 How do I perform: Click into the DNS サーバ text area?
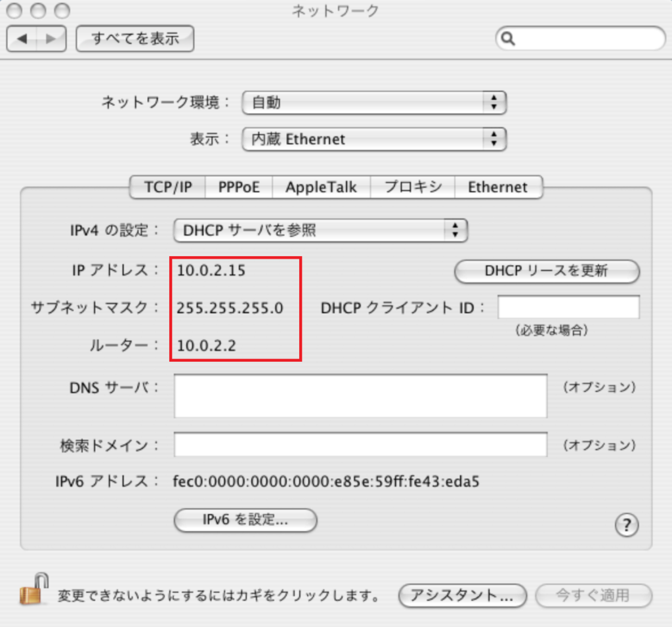pyautogui.click(x=360, y=396)
